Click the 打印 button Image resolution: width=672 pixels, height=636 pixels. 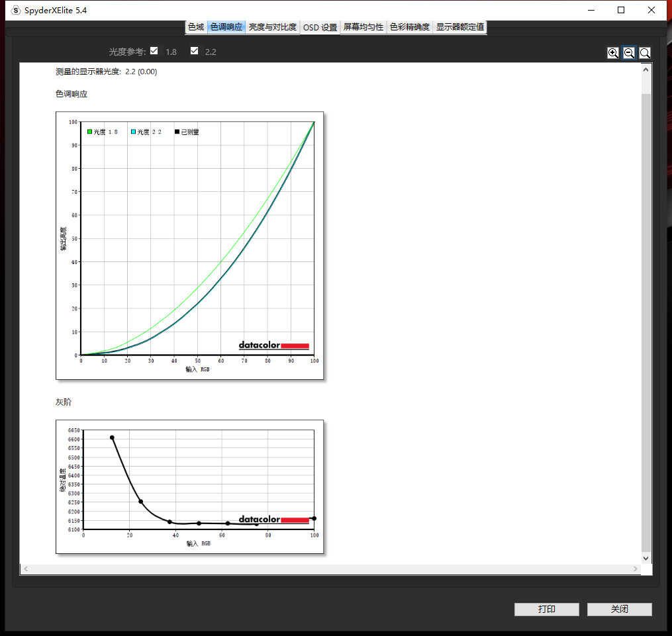[546, 609]
